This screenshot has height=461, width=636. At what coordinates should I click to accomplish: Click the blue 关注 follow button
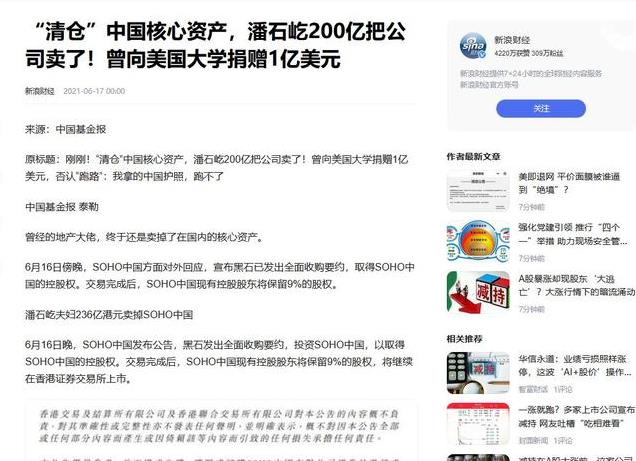coord(541,109)
